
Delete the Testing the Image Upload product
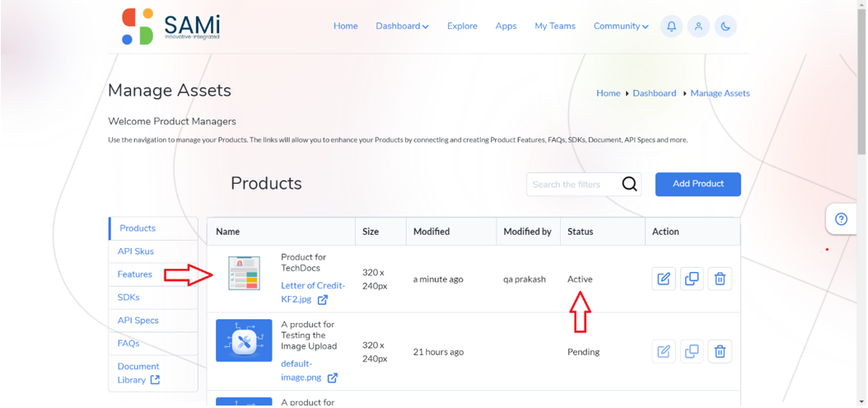click(x=720, y=351)
